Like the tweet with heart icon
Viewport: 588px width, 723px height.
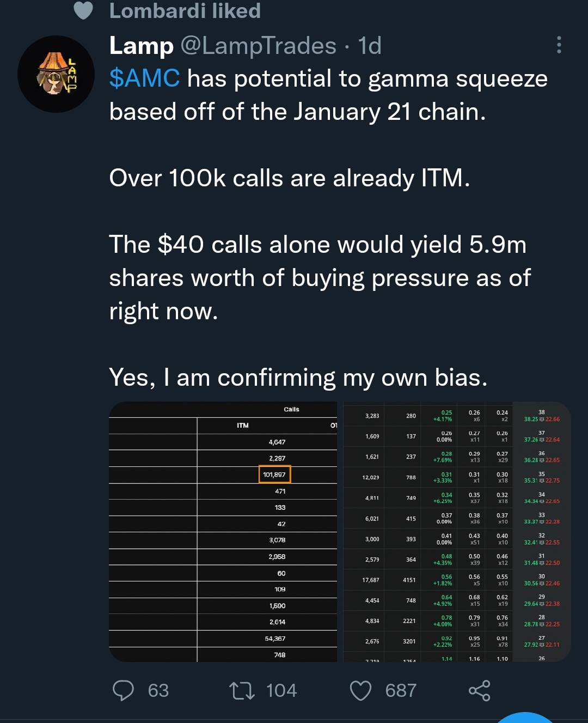[x=360, y=691]
